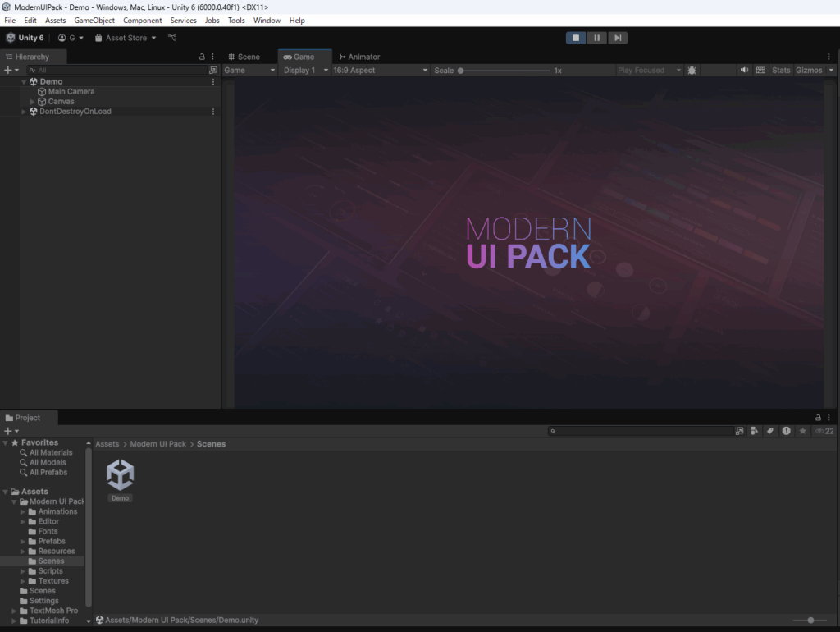Click the Hierarchy plus create button
The width and height of the screenshot is (840, 632).
click(11, 71)
